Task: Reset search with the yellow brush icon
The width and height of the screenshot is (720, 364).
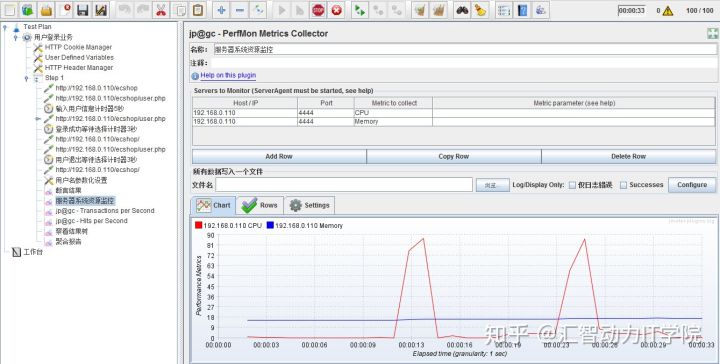Action: (x=480, y=10)
